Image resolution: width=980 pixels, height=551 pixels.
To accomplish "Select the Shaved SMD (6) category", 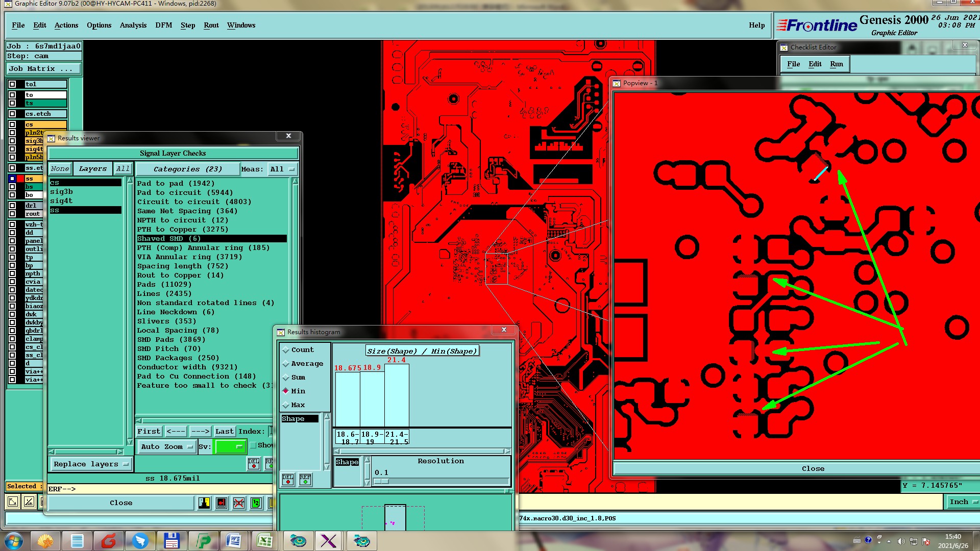I will (211, 239).
